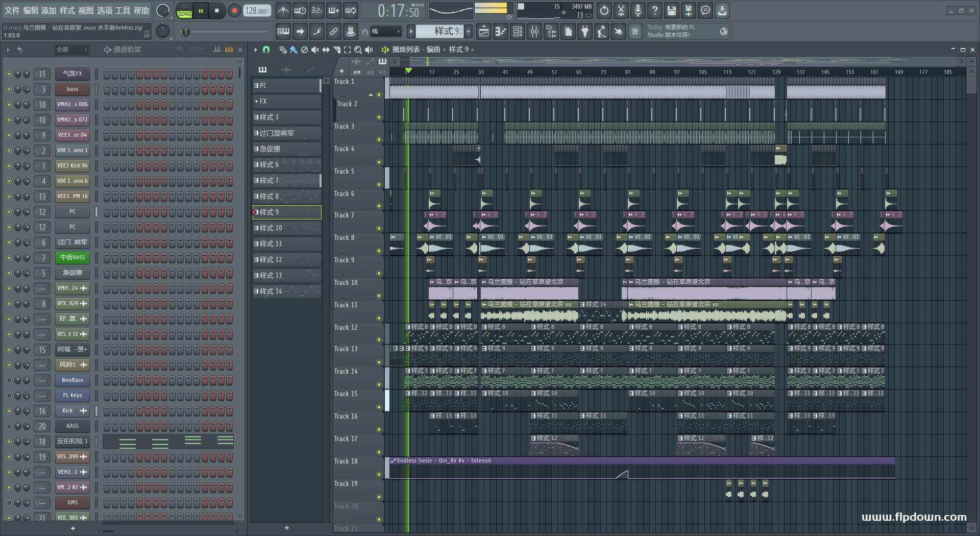The image size is (980, 536).
Task: Click the save project floppy icon
Action: point(672,10)
